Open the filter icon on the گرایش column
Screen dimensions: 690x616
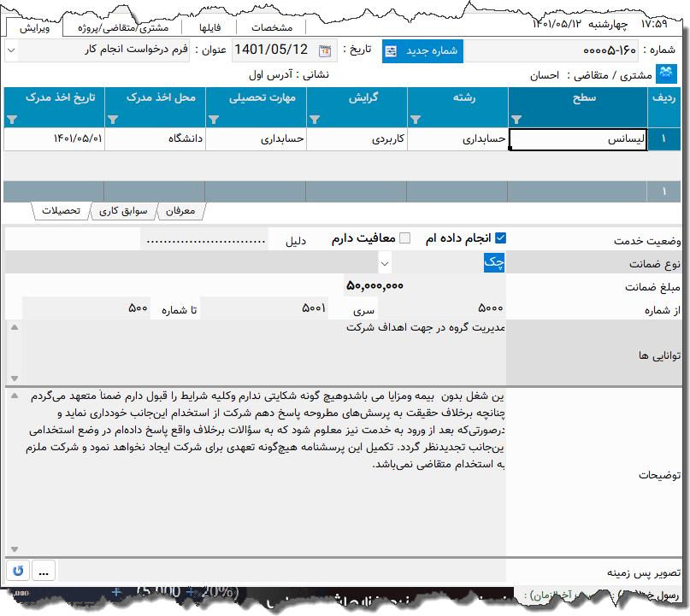click(315, 120)
